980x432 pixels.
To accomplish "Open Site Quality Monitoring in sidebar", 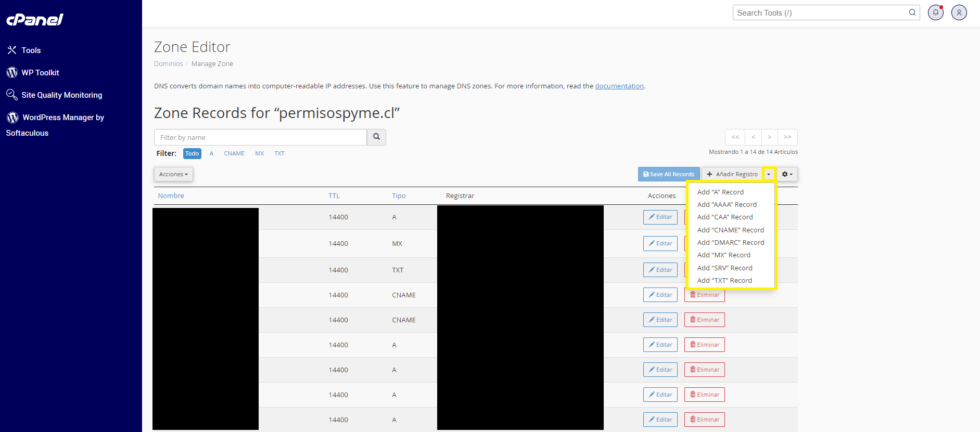I will (x=61, y=95).
